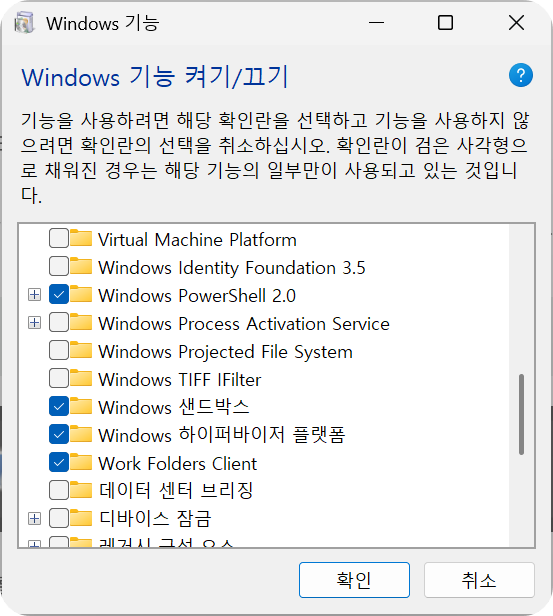Close the Windows 기능 dialog
553x616 pixels.
coord(516,23)
